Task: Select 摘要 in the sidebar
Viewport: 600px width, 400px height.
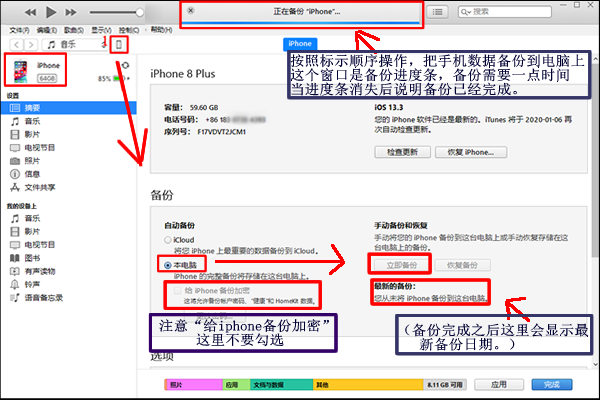Action: (69, 108)
